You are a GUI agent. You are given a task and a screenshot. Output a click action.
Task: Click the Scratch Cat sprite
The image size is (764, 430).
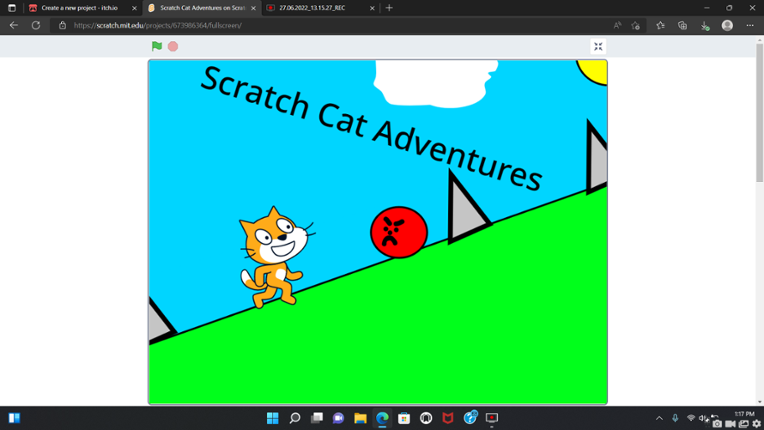[x=276, y=258]
